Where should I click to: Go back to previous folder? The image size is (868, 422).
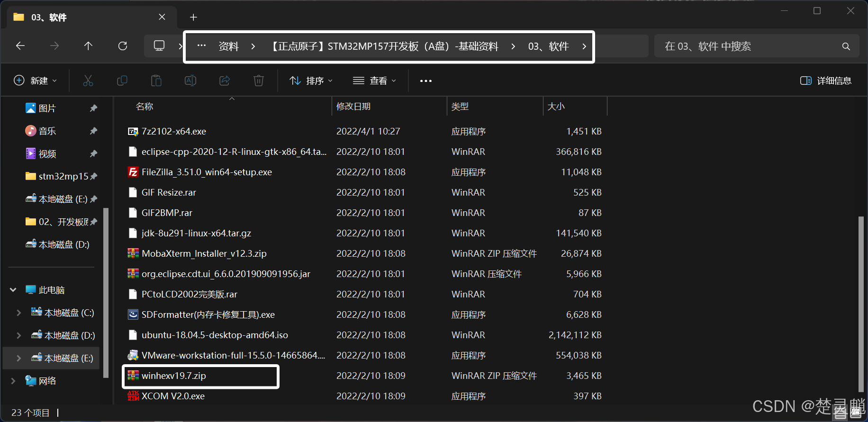[20, 46]
